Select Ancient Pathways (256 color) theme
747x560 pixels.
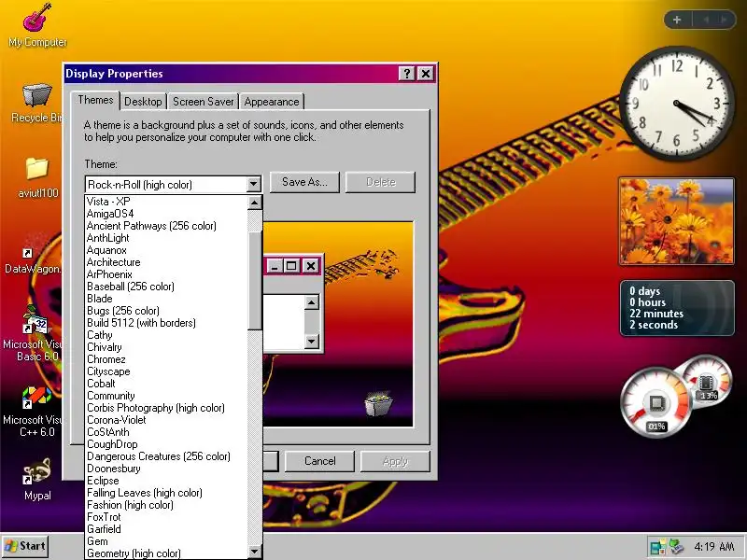167,226
